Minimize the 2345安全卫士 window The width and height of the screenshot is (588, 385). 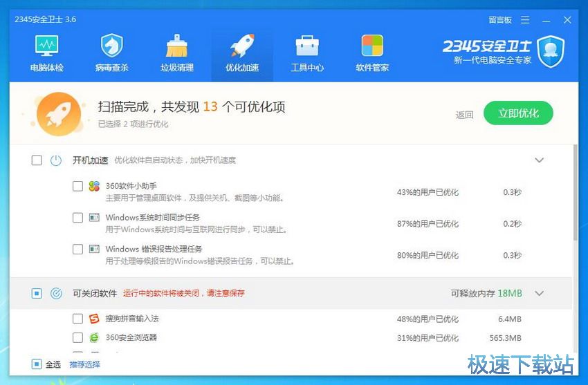(x=546, y=20)
